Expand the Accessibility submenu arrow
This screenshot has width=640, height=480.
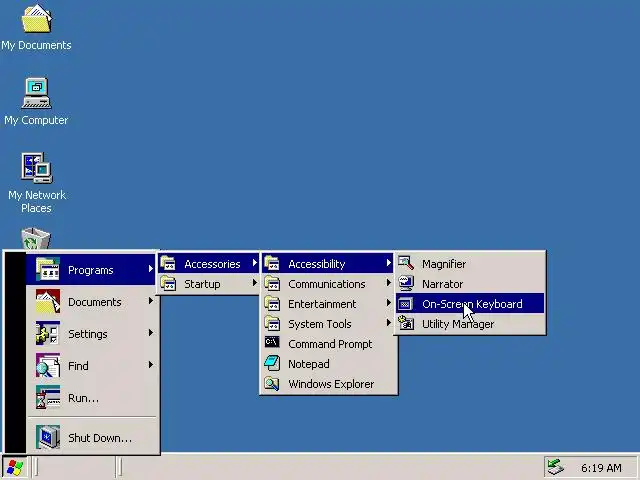click(389, 263)
